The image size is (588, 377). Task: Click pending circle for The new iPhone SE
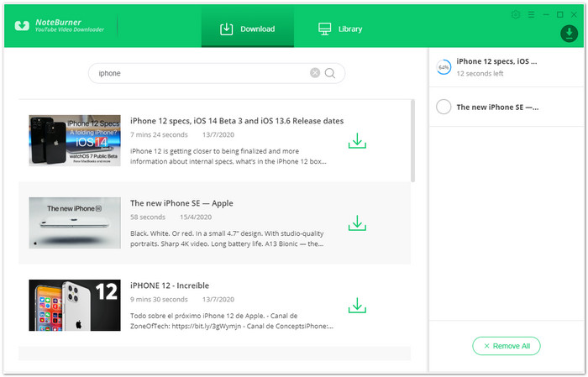pos(444,107)
